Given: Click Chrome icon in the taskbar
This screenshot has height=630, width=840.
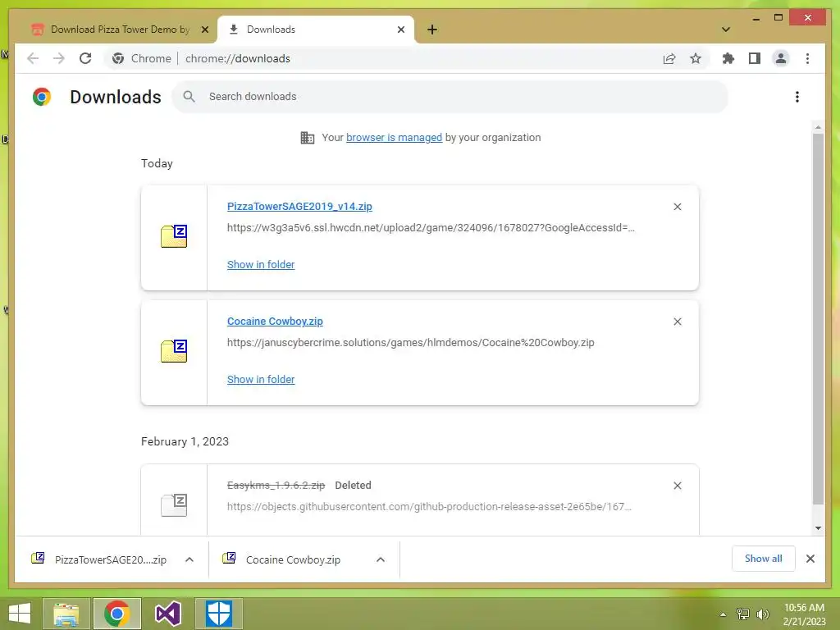Looking at the screenshot, I should tap(116, 614).
